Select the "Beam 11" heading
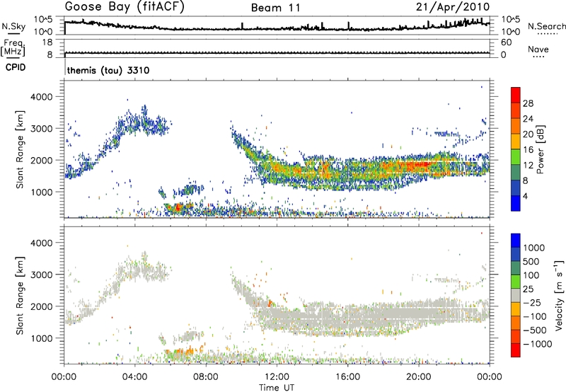The width and height of the screenshot is (566, 392). (276, 8)
